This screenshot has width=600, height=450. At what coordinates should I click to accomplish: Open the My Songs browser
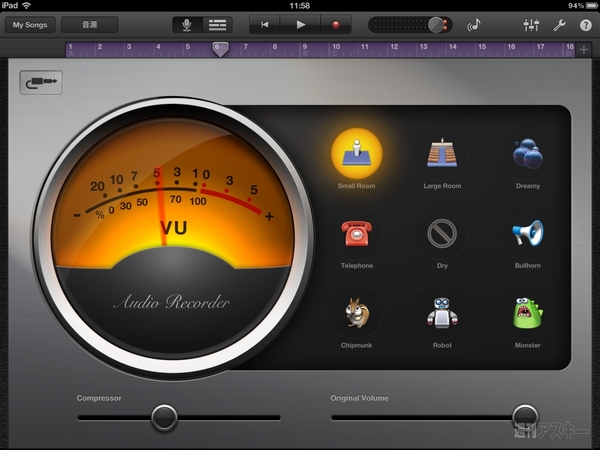[30, 25]
